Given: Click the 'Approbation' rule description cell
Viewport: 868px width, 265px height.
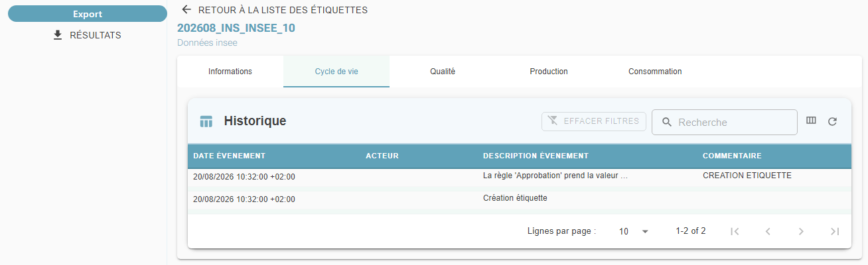Looking at the screenshot, I should click(555, 176).
